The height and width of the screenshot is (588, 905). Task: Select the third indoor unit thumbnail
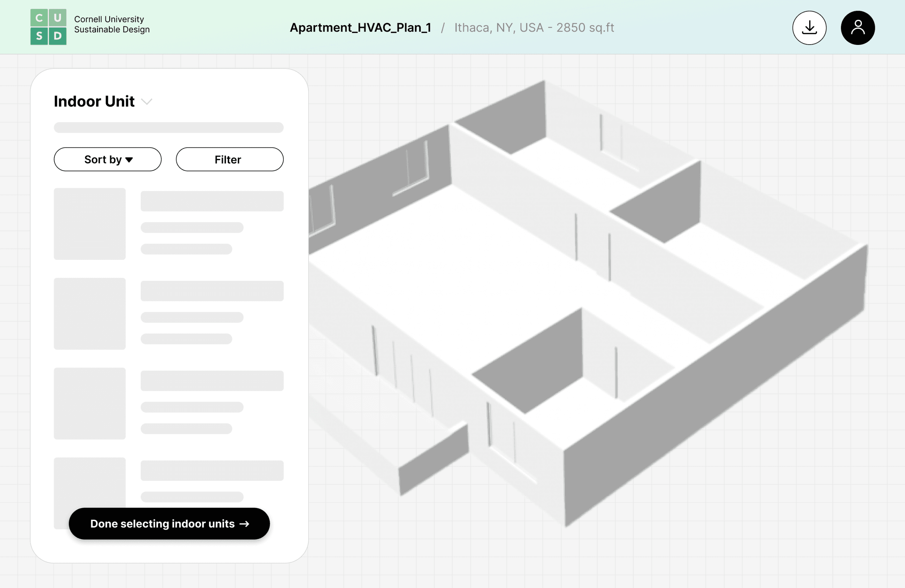coord(90,403)
